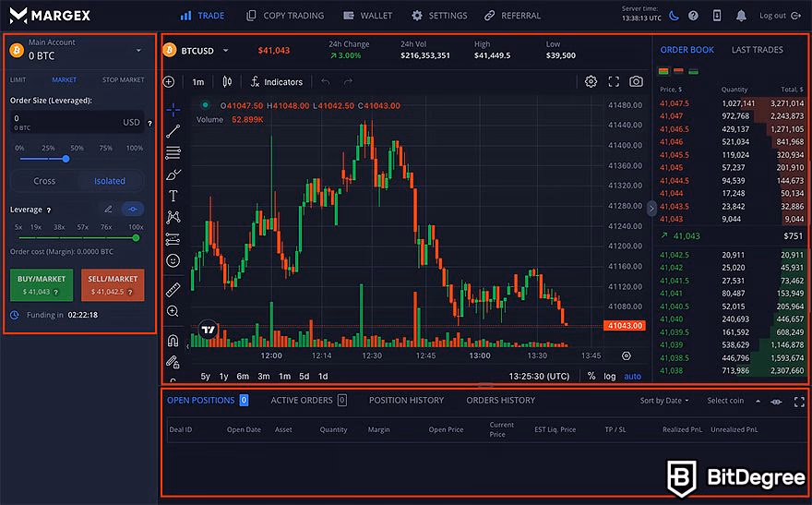Open the SETTINGS page
The height and width of the screenshot is (505, 812).
pos(439,16)
